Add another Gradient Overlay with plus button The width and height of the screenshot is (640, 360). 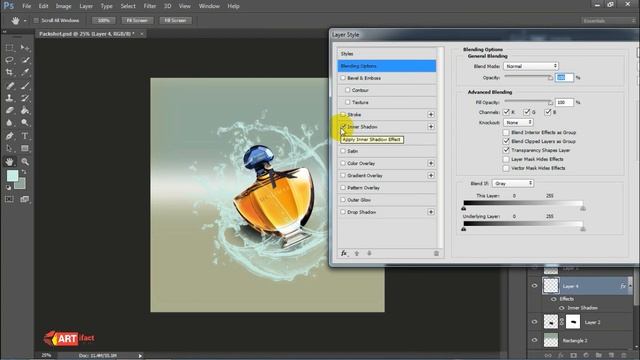(431, 176)
